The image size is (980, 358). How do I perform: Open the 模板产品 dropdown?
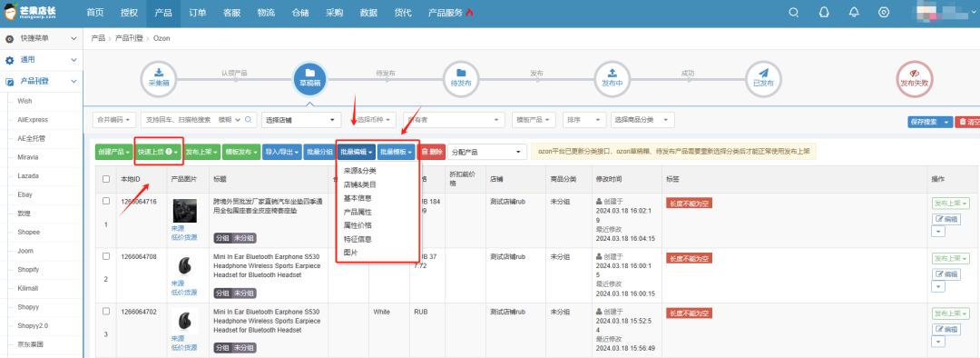534,120
